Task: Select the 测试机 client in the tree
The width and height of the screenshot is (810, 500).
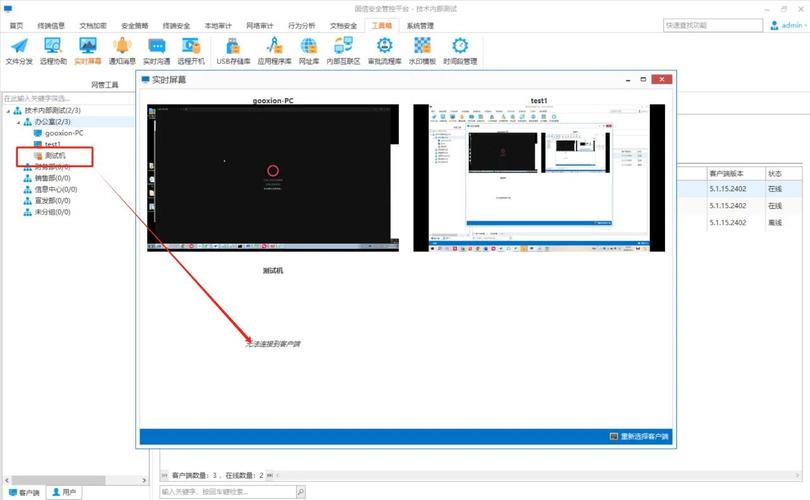Action: pos(55,156)
